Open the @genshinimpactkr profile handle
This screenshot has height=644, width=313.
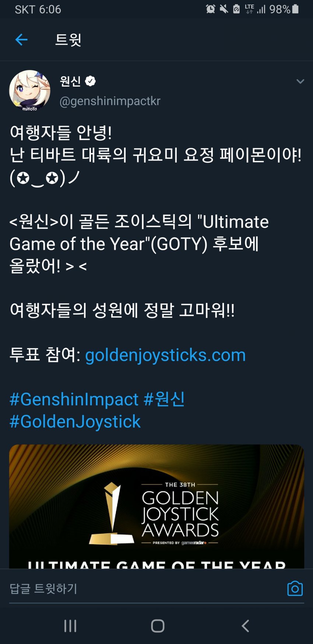click(x=110, y=101)
